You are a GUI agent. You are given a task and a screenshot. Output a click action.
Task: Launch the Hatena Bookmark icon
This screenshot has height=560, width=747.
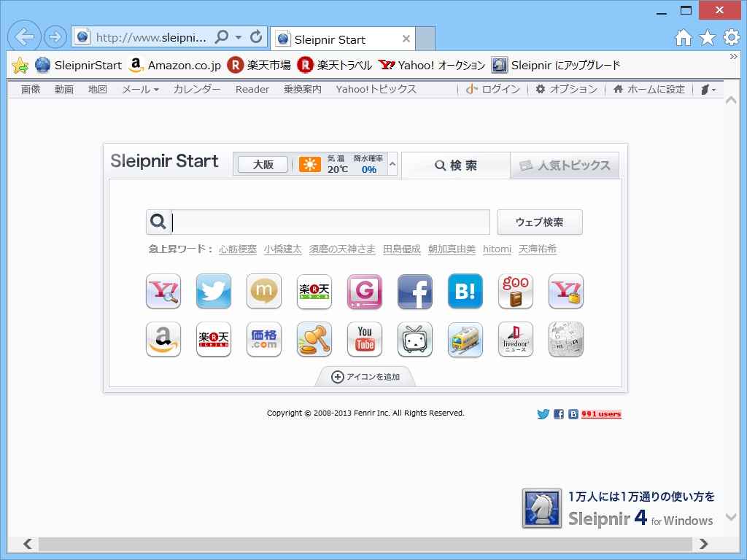[x=465, y=291]
